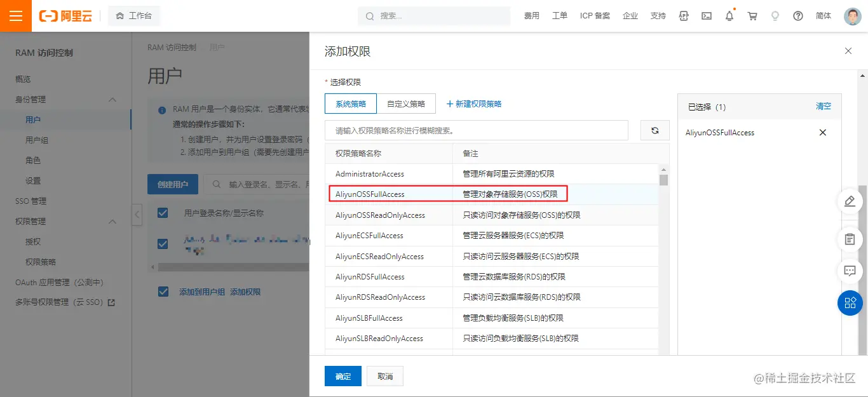Close the 添加权限 panel
This screenshot has width=868, height=397.
[x=848, y=51]
